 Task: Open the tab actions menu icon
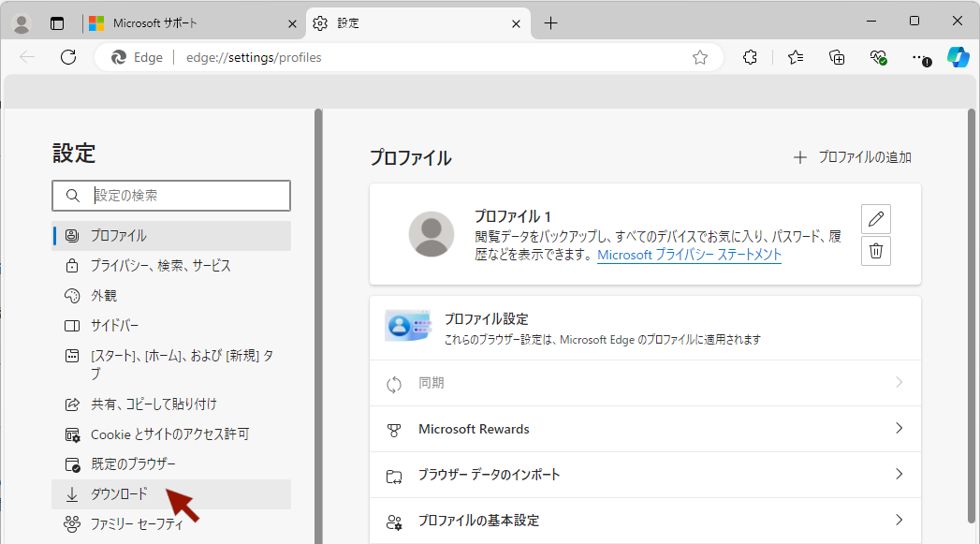57,23
